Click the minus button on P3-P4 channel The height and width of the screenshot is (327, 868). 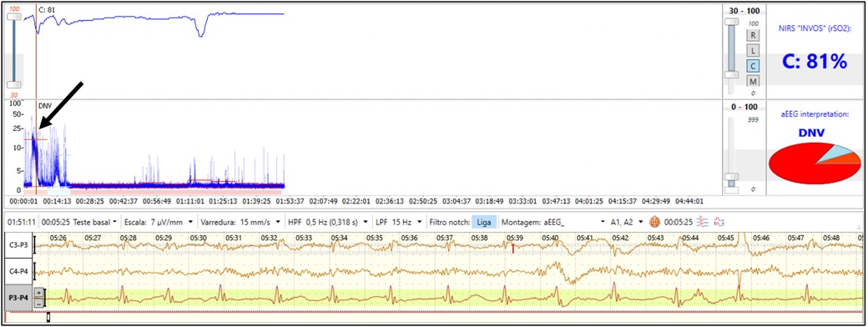(x=38, y=303)
